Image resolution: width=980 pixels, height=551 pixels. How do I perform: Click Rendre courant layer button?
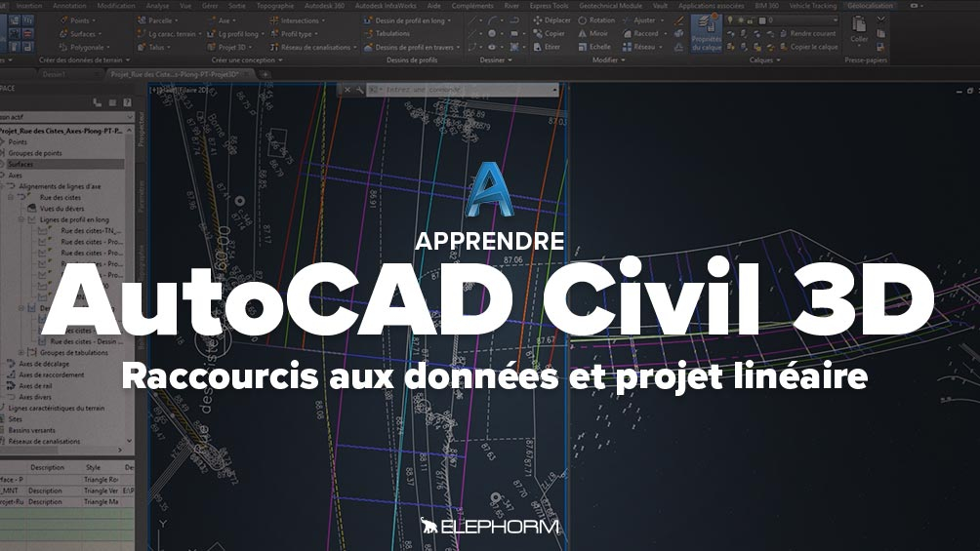point(809,33)
